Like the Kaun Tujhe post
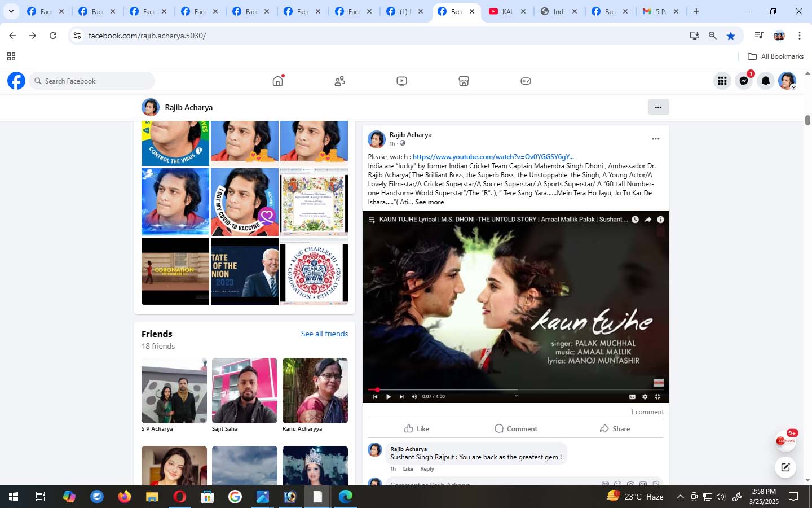The height and width of the screenshot is (508, 812). [x=417, y=428]
